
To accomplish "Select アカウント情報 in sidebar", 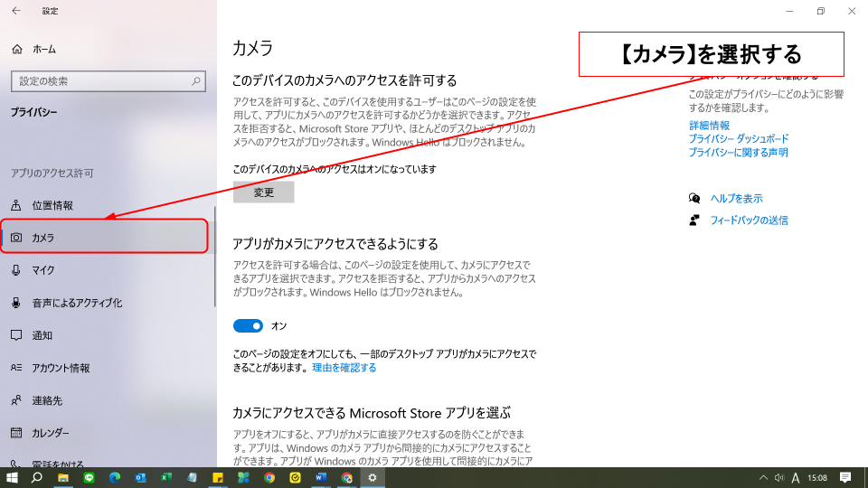I will 61,368.
